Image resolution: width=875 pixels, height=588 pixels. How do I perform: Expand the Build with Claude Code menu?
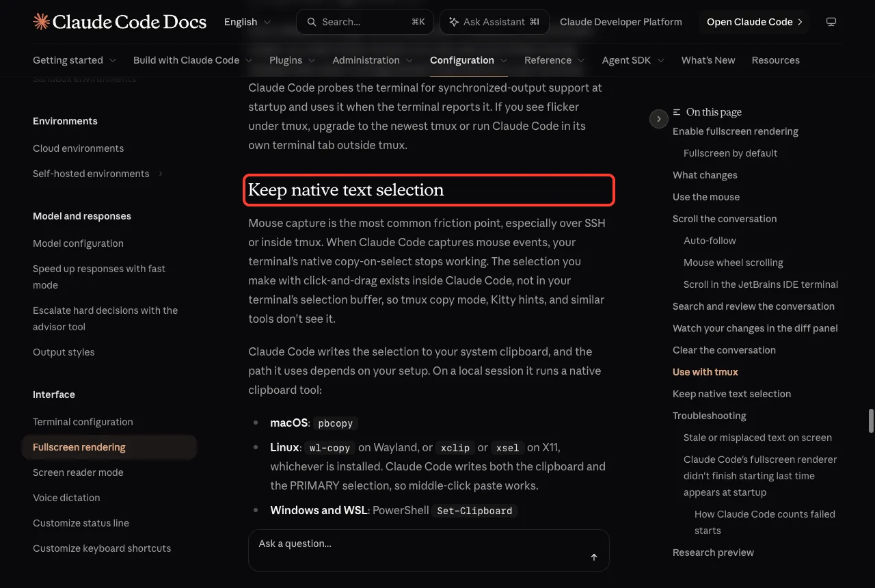pos(193,60)
